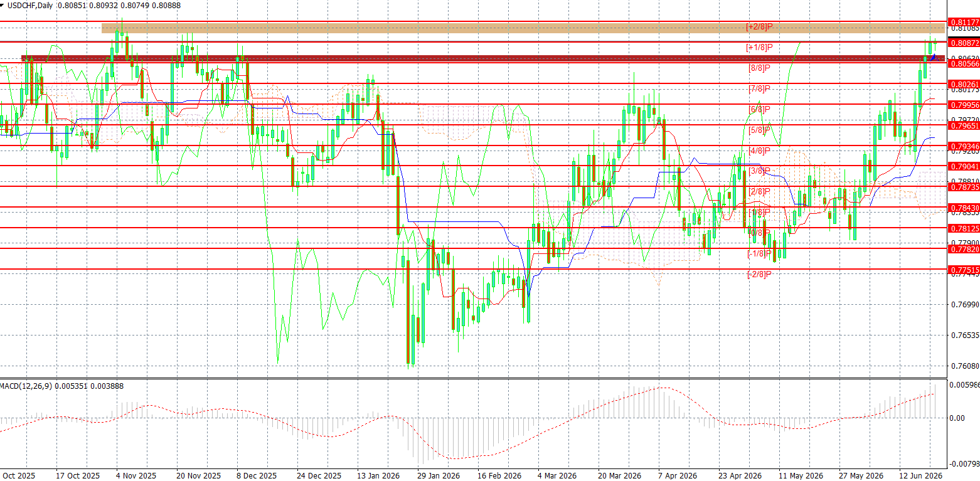Click the small triangle beside USDCHF,Daily title
980x481 pixels.
point(3,4)
